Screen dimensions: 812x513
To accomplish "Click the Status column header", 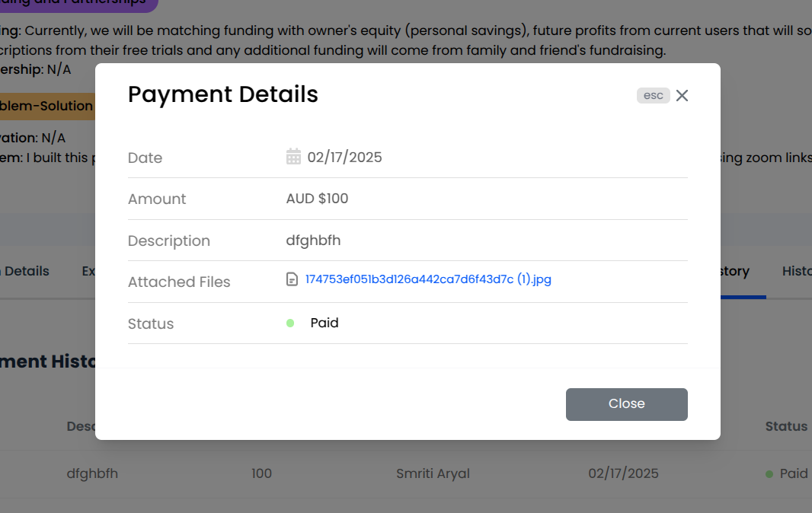I will 786,426.
